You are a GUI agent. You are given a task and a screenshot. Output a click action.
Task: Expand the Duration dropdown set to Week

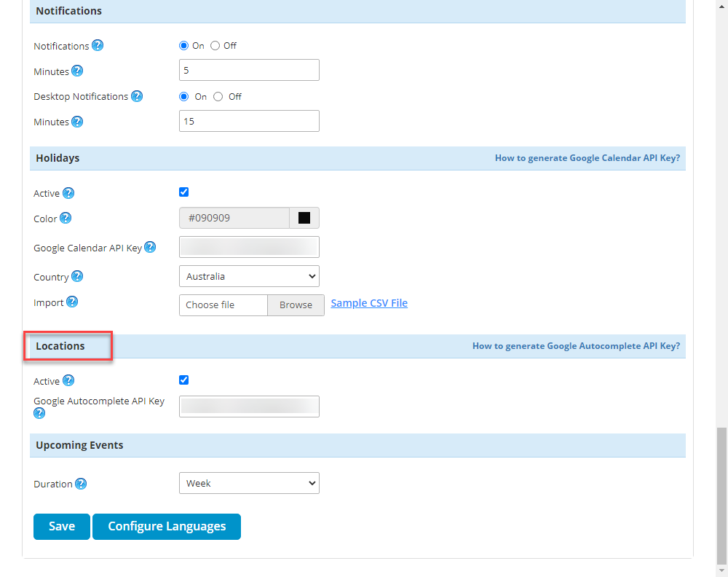249,483
